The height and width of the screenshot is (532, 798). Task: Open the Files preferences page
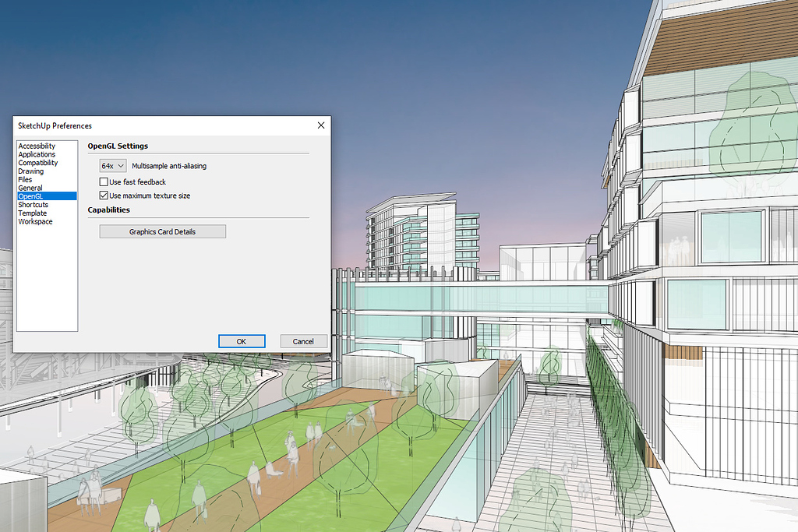tap(25, 179)
